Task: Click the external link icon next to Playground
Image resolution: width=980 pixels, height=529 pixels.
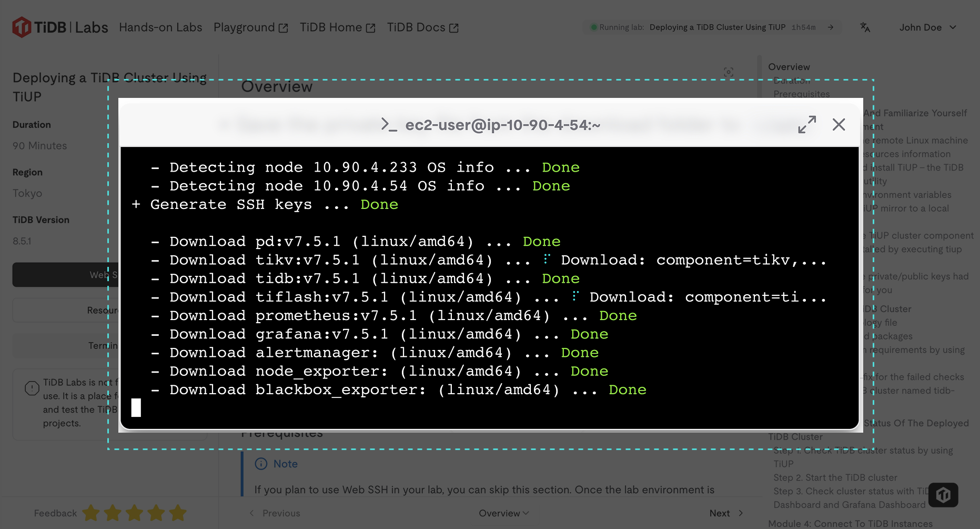Action: point(283,27)
